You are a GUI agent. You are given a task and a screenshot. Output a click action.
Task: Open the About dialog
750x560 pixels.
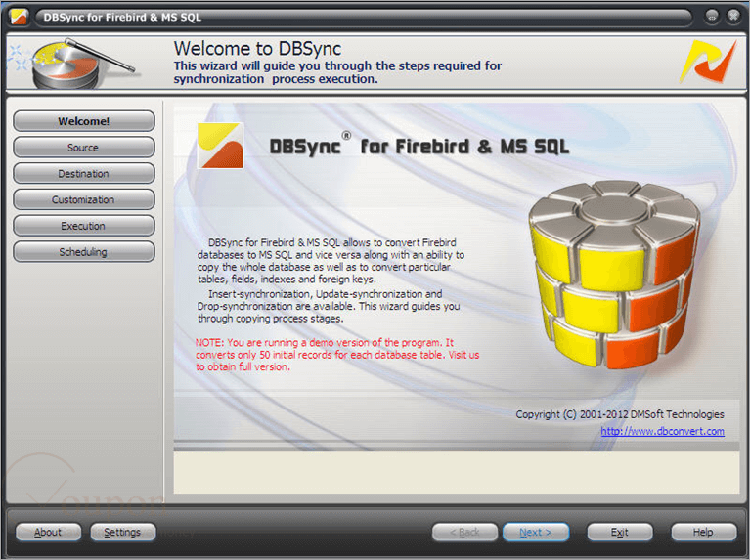click(x=48, y=532)
